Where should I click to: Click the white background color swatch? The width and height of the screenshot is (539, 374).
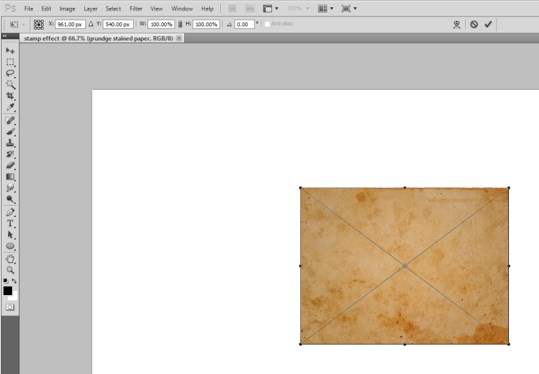[14, 296]
